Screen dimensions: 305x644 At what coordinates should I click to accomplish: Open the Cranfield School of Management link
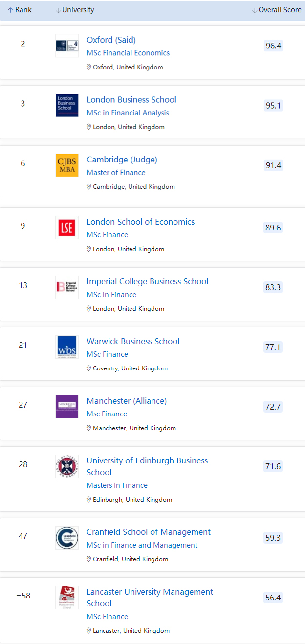(x=149, y=532)
